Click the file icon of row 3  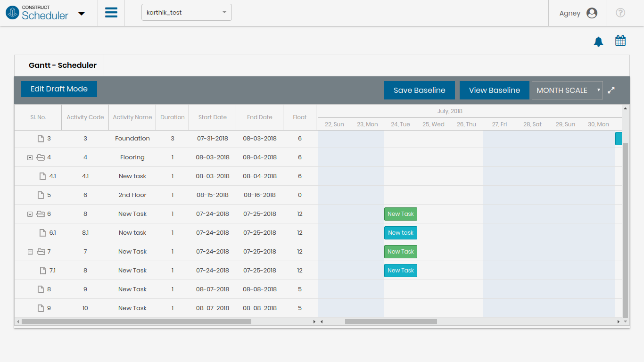pyautogui.click(x=41, y=139)
